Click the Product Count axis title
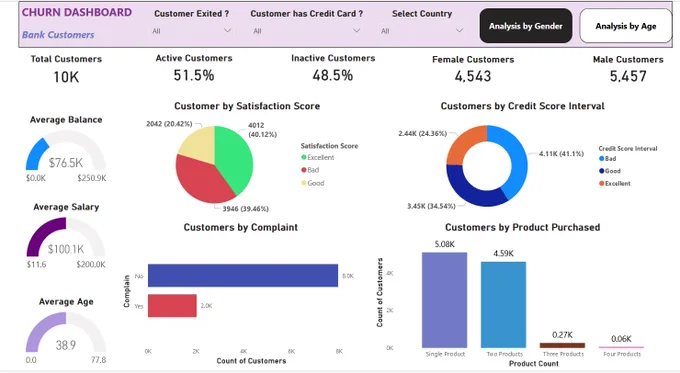This screenshot has height=373, width=680. 534,363
